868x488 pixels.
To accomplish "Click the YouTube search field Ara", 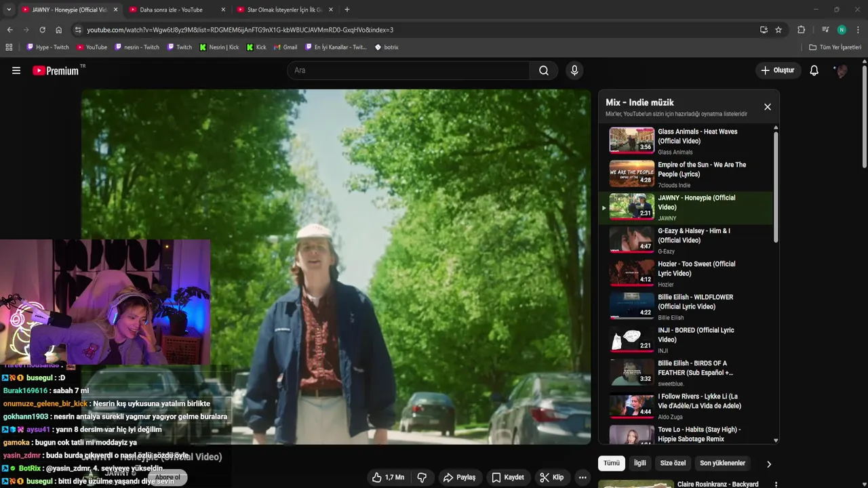I will (408, 70).
